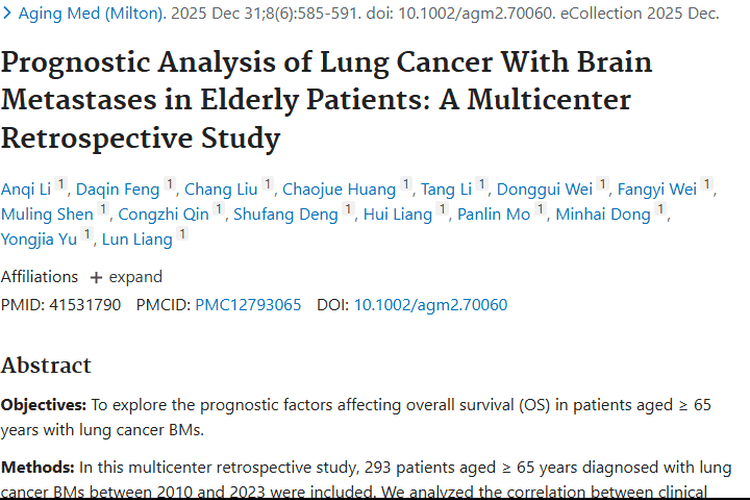Open the DOI link 10.1002/agm2.70060
The image size is (750, 500).
click(430, 305)
